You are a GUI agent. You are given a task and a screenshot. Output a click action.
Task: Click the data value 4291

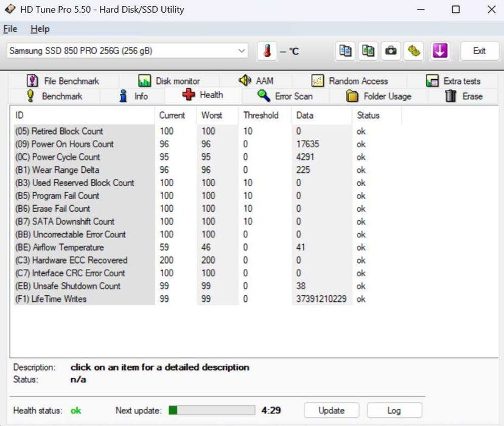coord(305,157)
